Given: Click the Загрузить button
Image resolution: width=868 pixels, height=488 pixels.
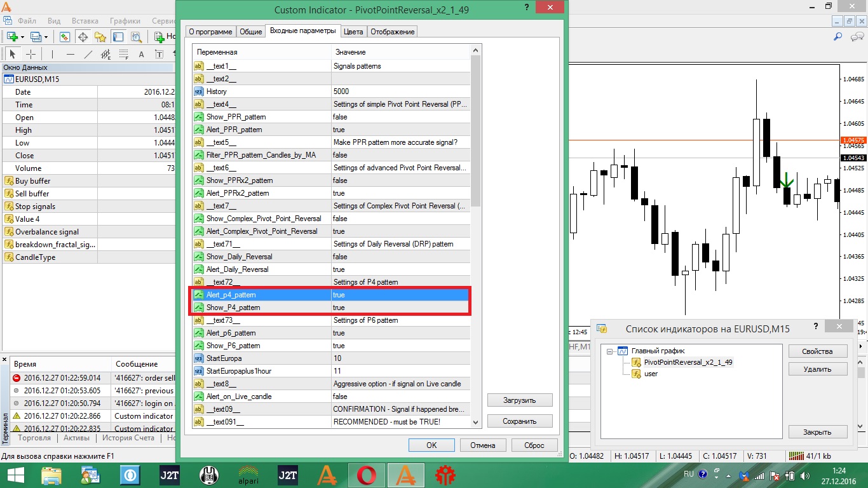Looking at the screenshot, I should (520, 400).
